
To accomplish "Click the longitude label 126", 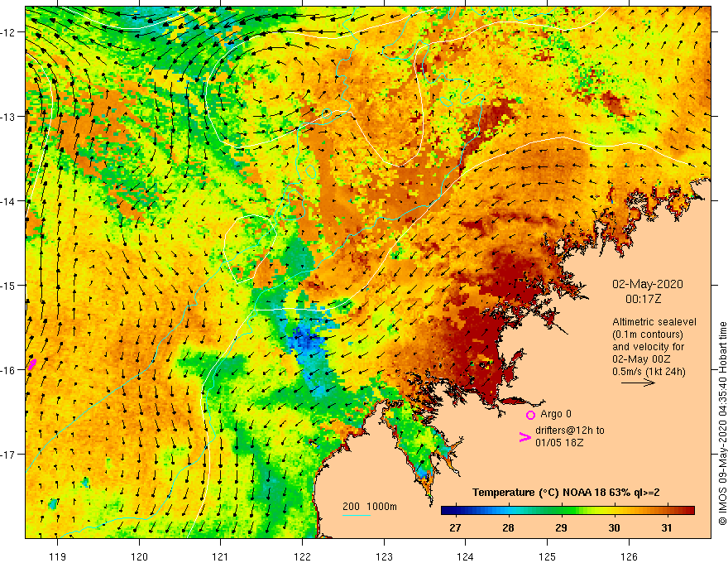I will [629, 556].
